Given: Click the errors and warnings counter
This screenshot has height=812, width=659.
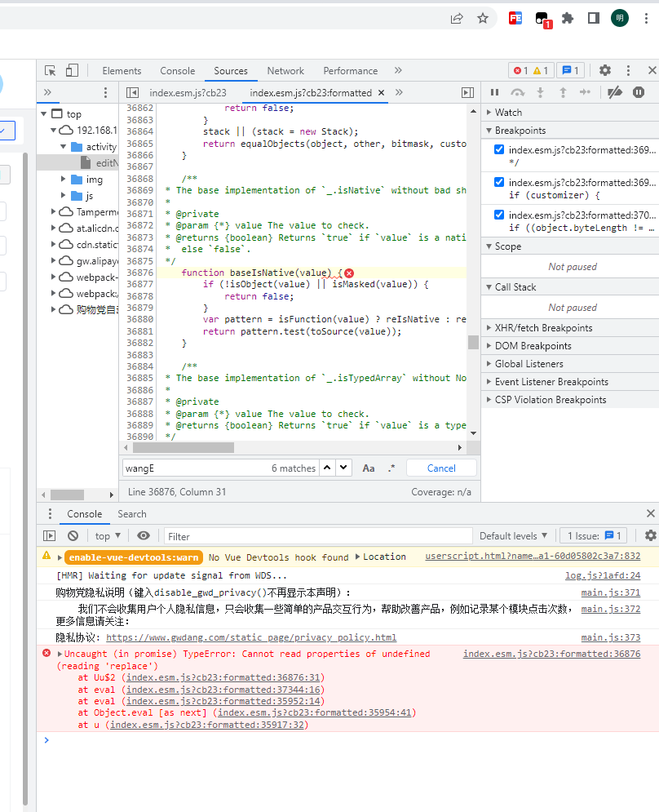Looking at the screenshot, I should (x=531, y=70).
